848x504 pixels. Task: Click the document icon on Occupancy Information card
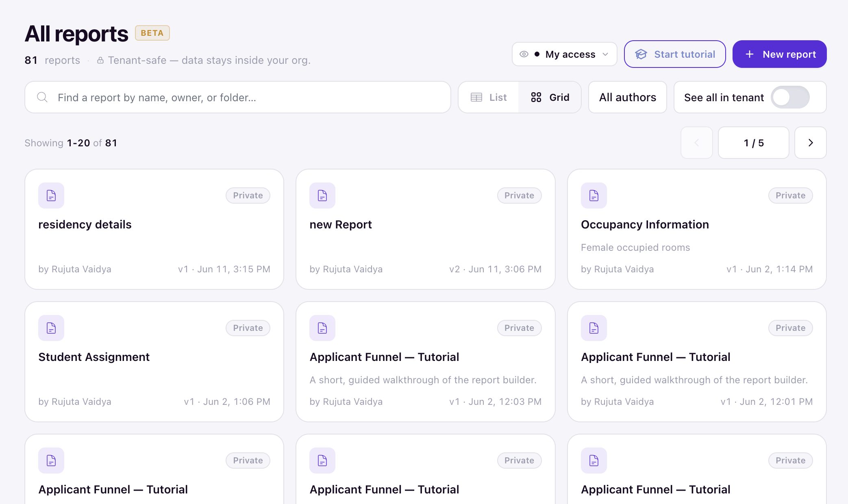594,196
